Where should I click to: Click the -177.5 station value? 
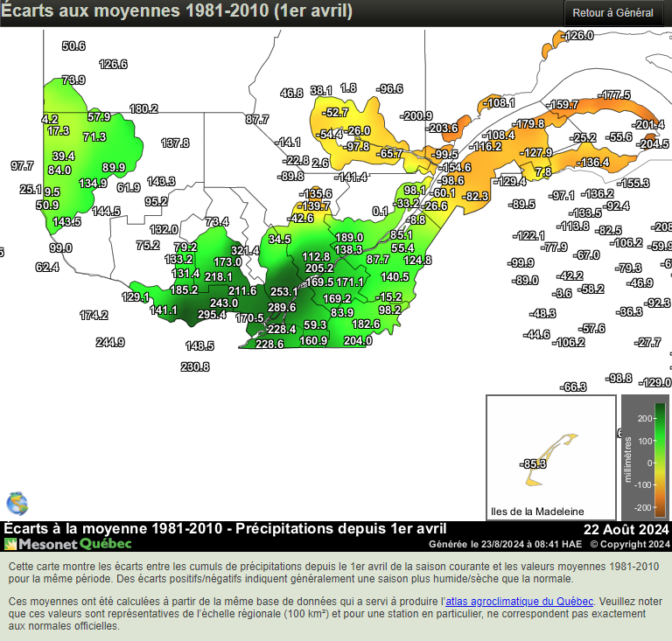click(615, 94)
